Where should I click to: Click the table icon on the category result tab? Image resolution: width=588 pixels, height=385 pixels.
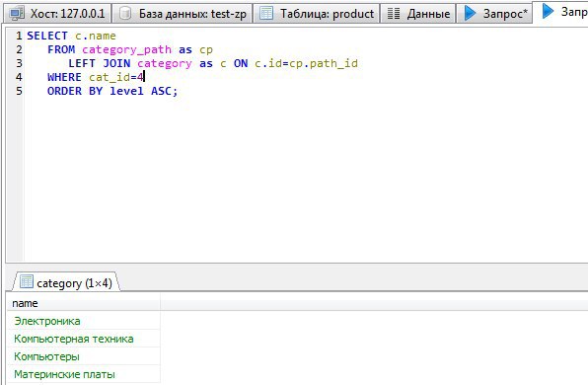coord(27,281)
